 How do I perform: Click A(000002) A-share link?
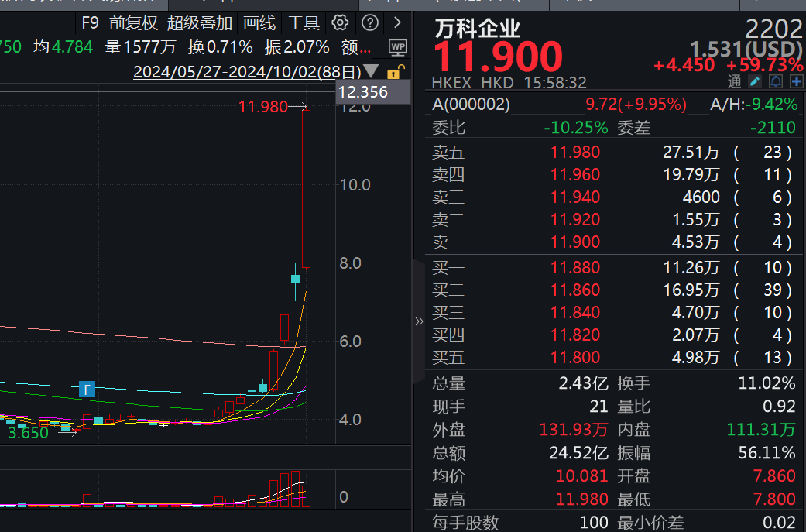[471, 105]
